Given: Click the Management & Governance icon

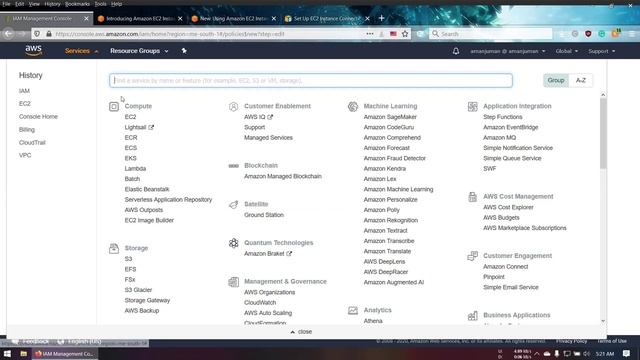Looking at the screenshot, I should tap(233, 282).
